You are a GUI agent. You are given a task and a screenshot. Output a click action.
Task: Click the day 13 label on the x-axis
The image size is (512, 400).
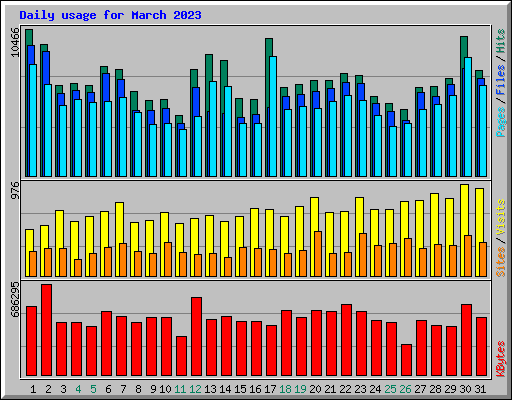point(210,389)
